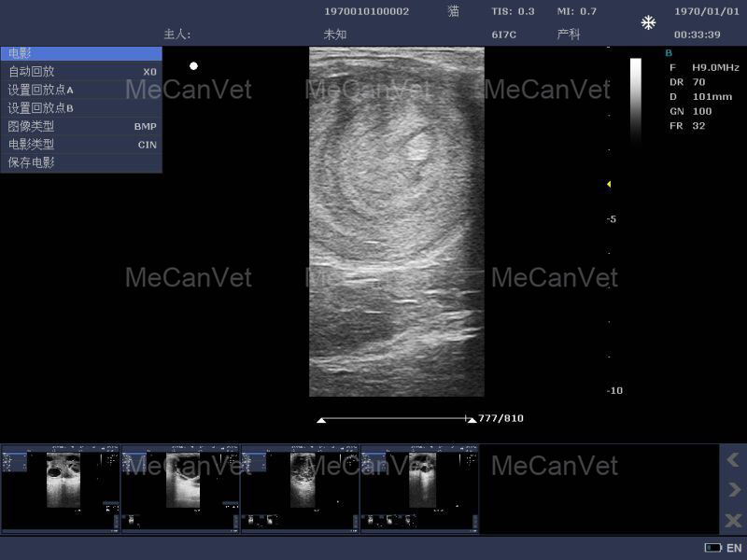Click the -5 depth scale label
Screen dimensions: 747x560
tap(612, 219)
